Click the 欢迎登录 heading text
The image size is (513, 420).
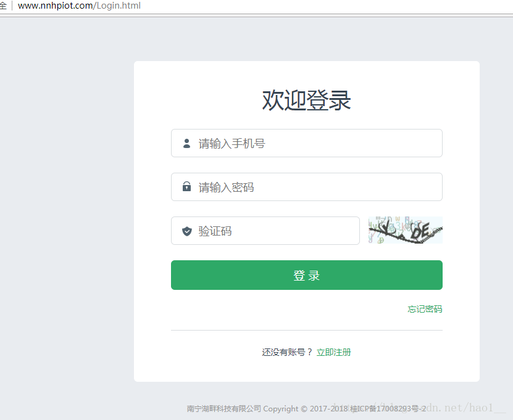pos(307,100)
